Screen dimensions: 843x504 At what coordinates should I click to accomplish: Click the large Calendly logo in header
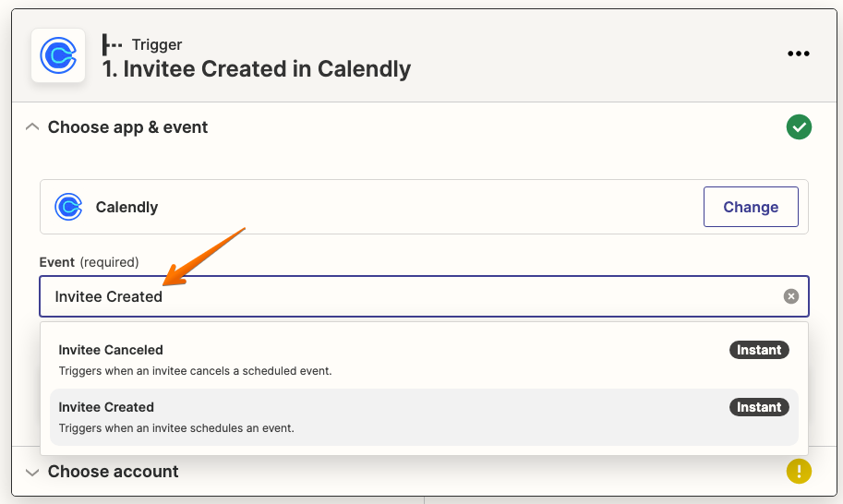(58, 55)
